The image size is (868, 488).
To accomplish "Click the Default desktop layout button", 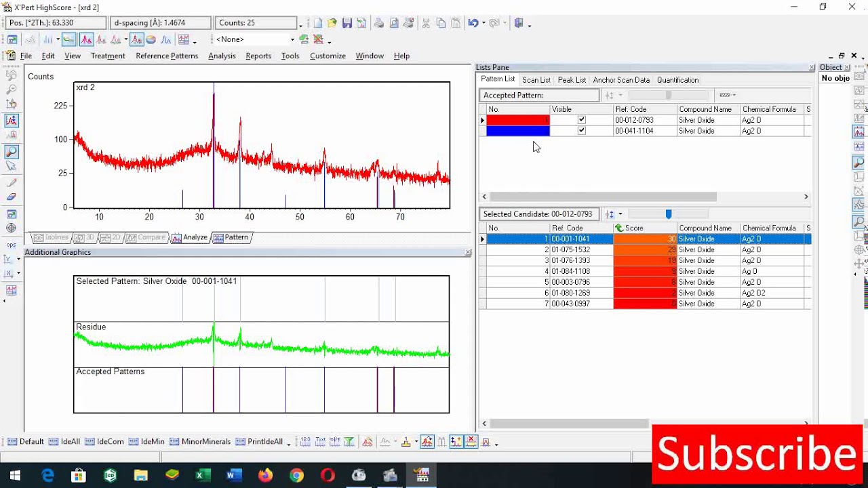I will (x=26, y=442).
